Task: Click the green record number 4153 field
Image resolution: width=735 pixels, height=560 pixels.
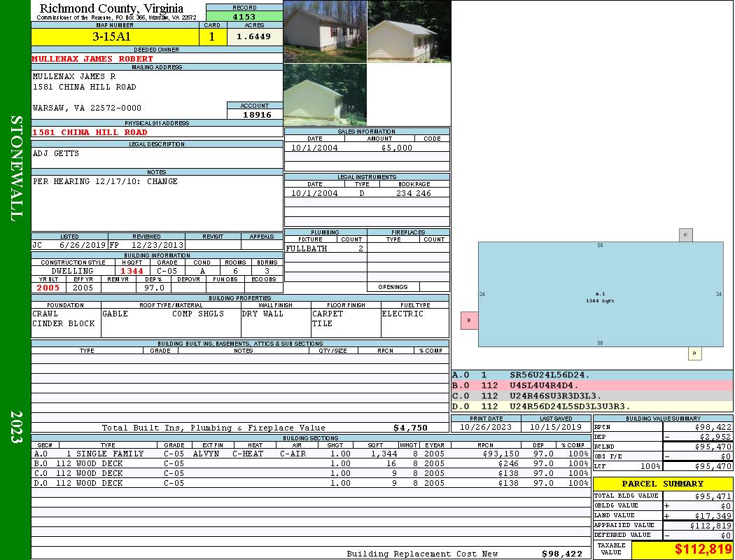Action: pos(244,17)
